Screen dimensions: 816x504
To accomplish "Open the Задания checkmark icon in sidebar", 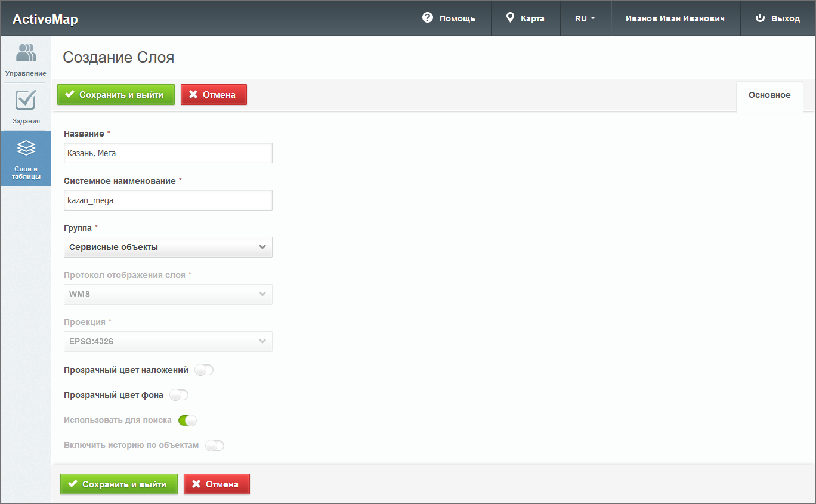I will pyautogui.click(x=26, y=100).
